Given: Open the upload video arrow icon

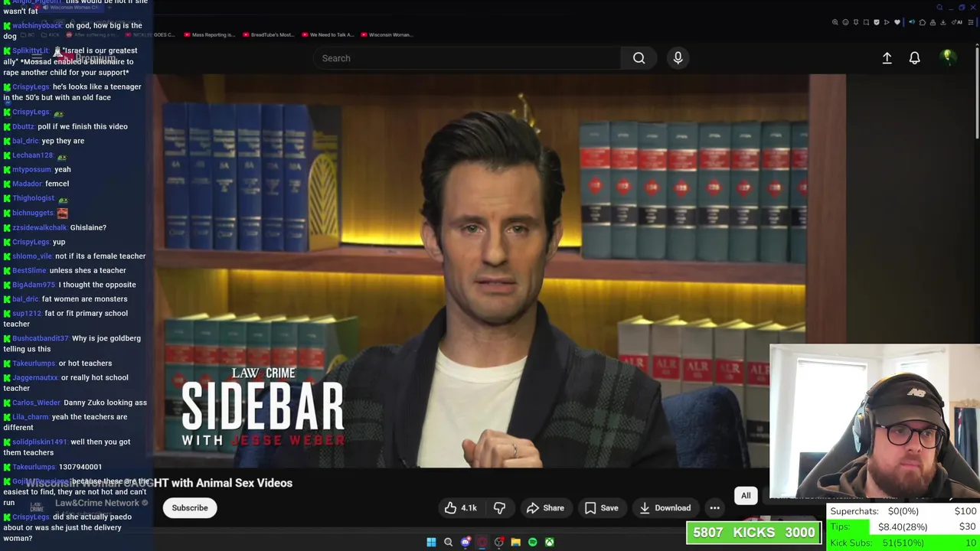Looking at the screenshot, I should [x=887, y=58].
